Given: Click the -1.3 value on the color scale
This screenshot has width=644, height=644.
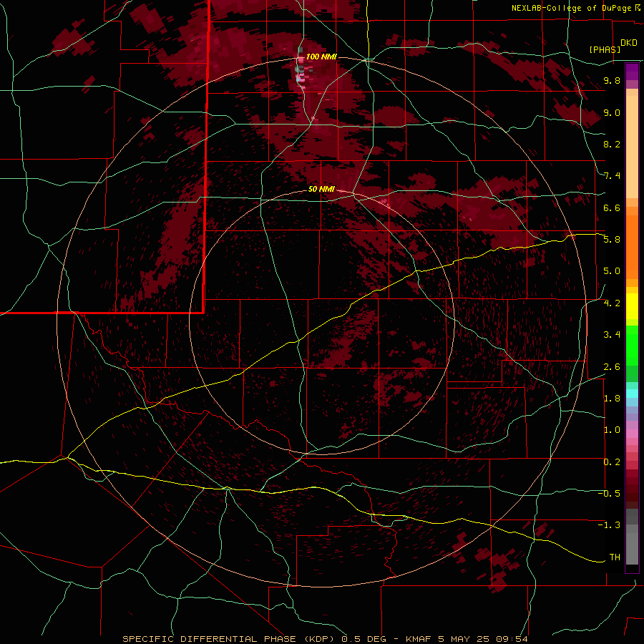Looking at the screenshot, I should click(x=610, y=525).
